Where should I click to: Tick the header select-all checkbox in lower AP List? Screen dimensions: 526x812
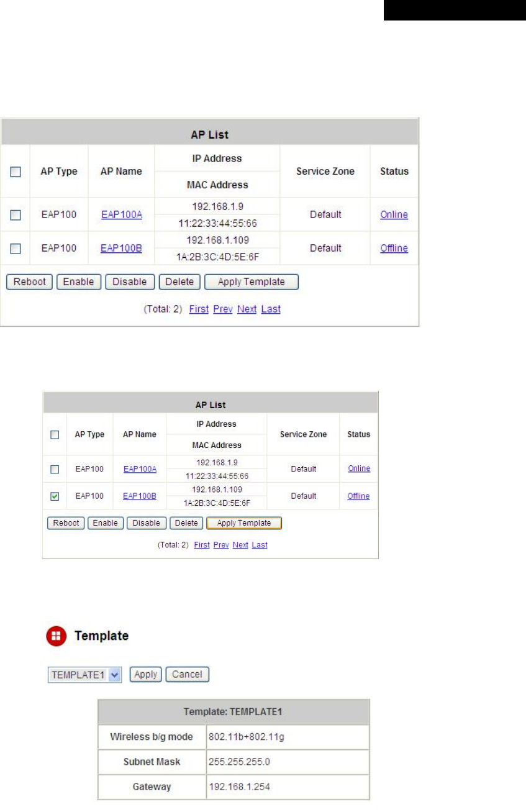pos(54,436)
